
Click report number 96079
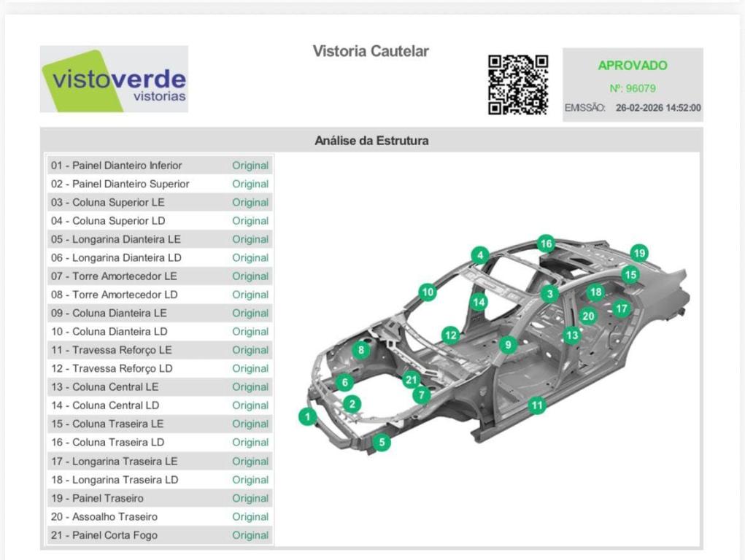tap(632, 88)
